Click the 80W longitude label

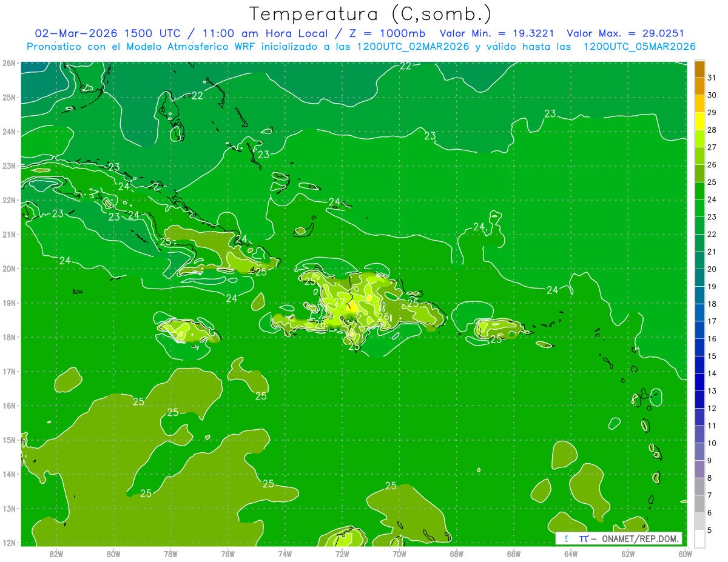point(113,554)
